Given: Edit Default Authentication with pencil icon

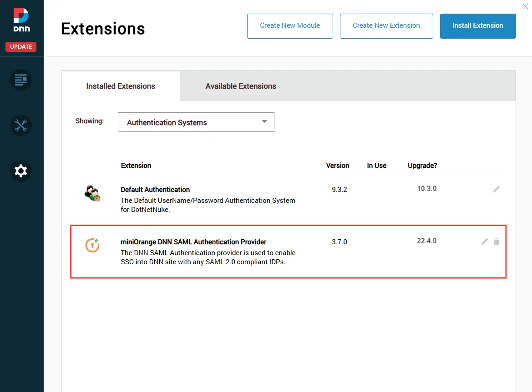Looking at the screenshot, I should [497, 189].
